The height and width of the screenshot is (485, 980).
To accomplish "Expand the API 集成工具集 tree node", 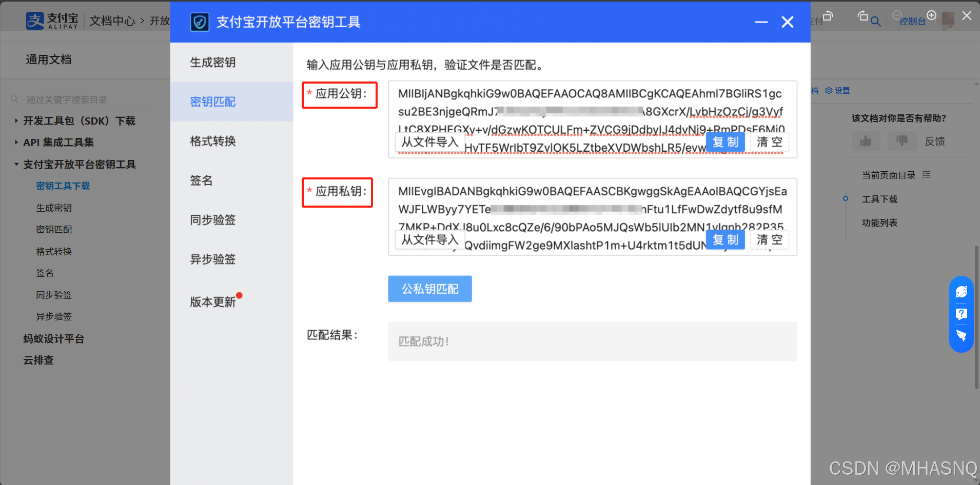I will point(16,143).
